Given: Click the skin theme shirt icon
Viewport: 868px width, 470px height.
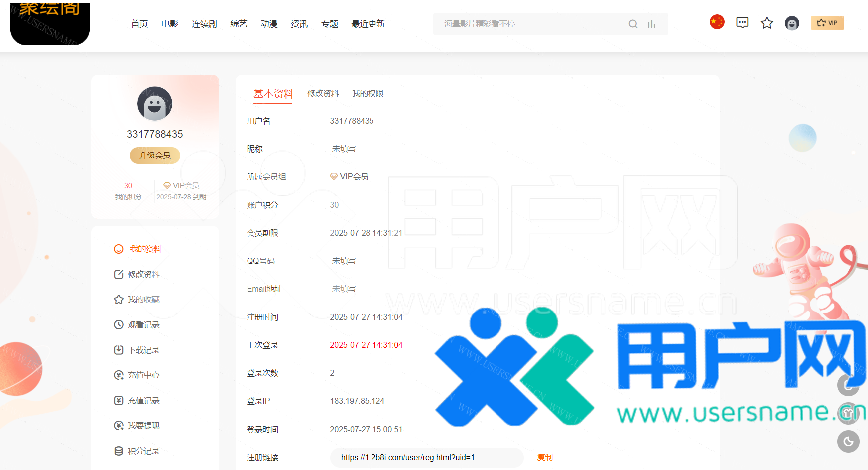Looking at the screenshot, I should [x=848, y=413].
